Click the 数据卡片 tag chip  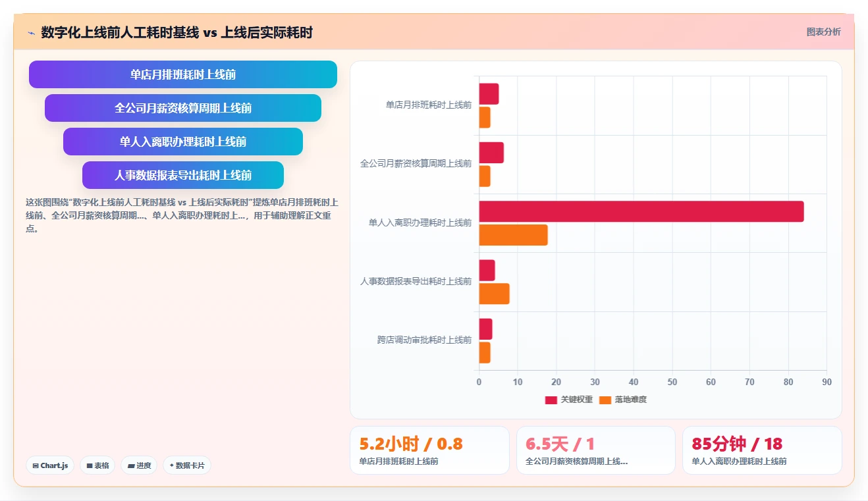coord(187,465)
